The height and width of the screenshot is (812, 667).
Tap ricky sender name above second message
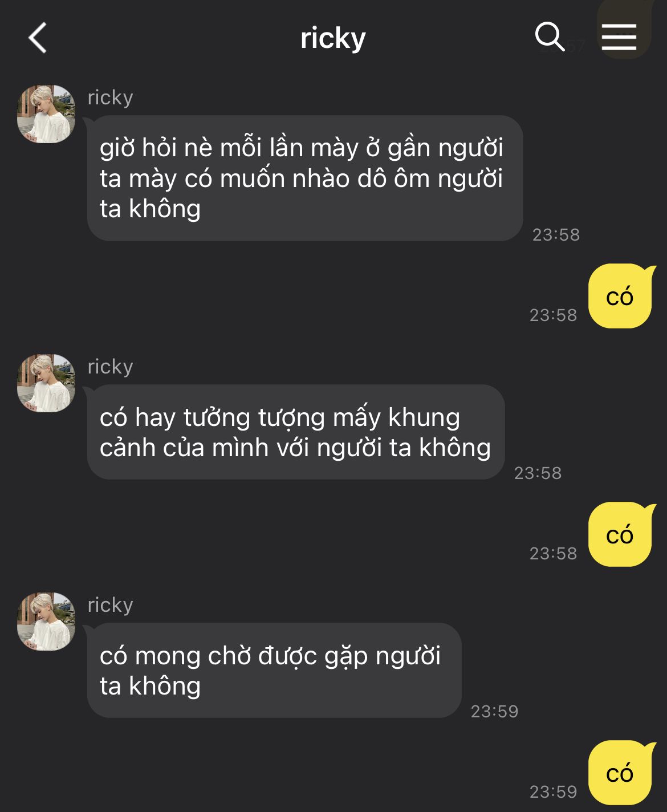pos(110,367)
